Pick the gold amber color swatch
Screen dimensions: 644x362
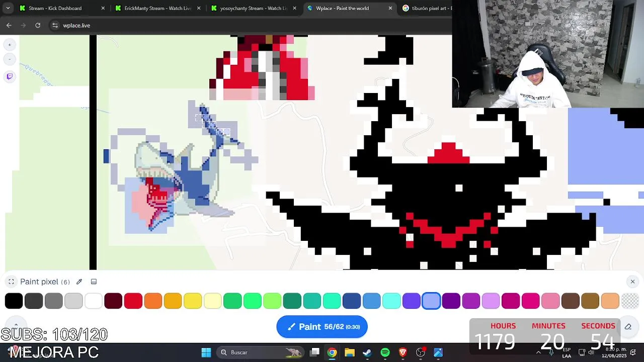coord(173,301)
